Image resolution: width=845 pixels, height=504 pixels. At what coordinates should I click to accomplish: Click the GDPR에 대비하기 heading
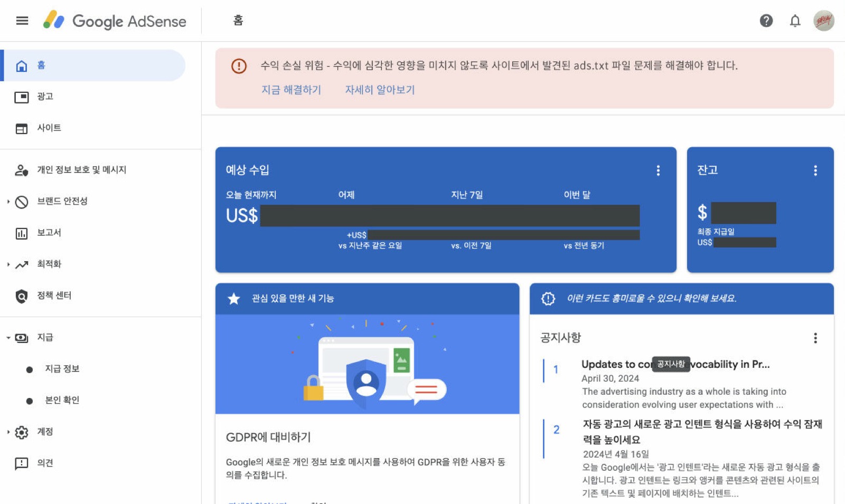[268, 437]
